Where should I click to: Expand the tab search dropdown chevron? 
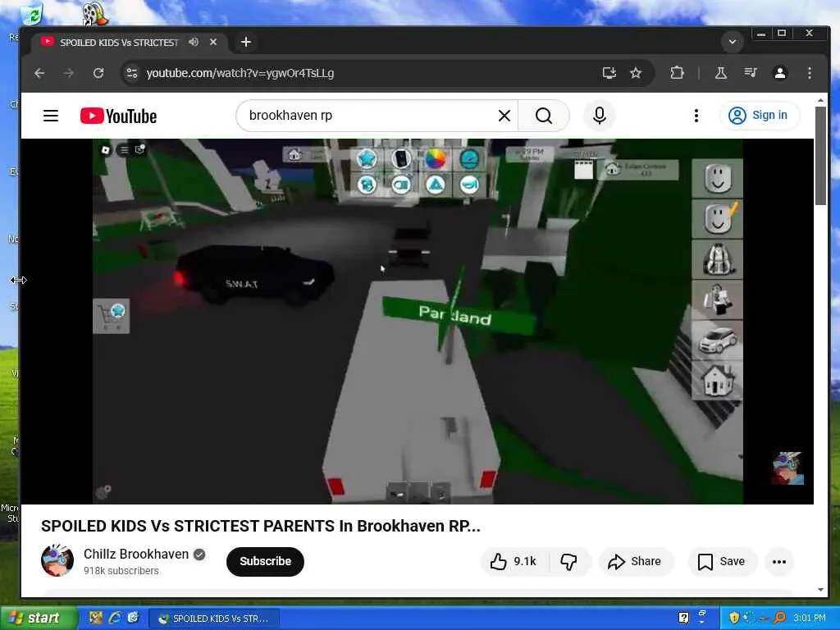click(733, 42)
